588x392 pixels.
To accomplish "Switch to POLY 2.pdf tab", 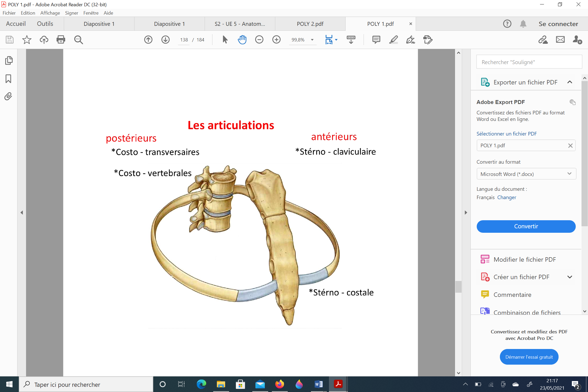I will (x=310, y=24).
